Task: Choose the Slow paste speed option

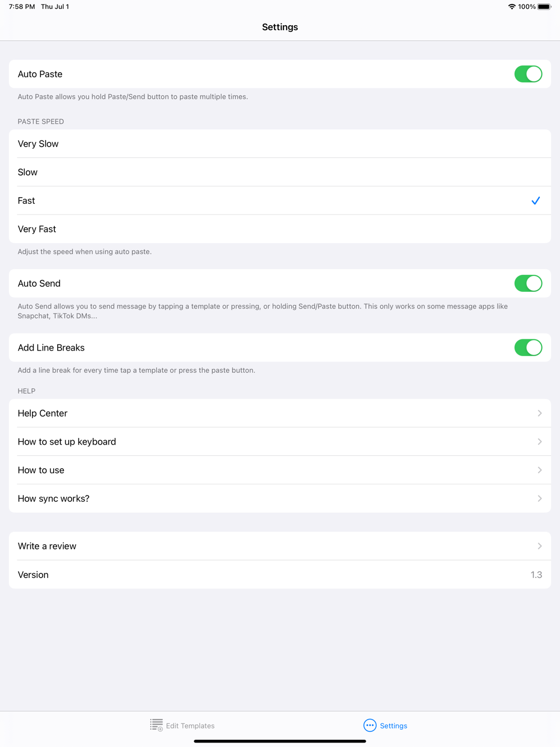Action: pos(280,172)
